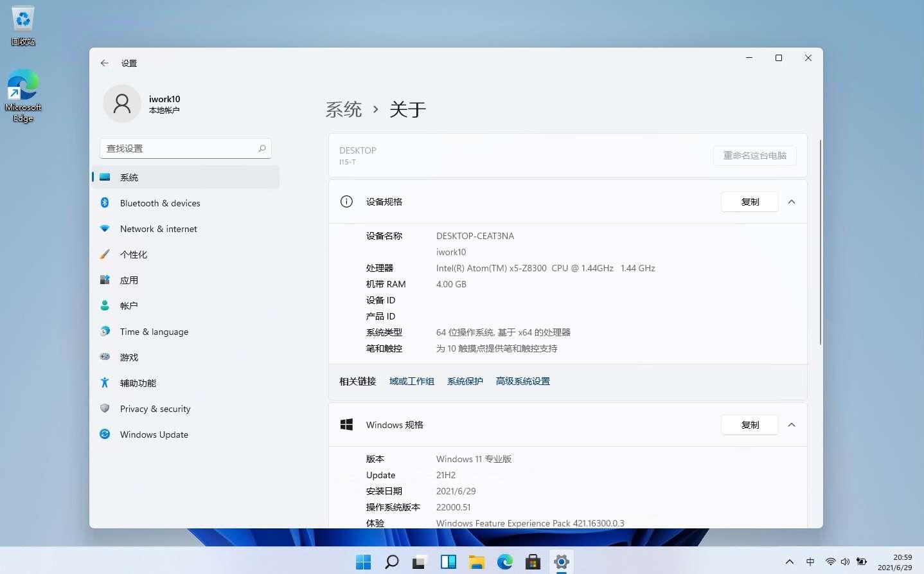This screenshot has height=574, width=924.
Task: Click the iwork10 account avatar
Action: [122, 103]
